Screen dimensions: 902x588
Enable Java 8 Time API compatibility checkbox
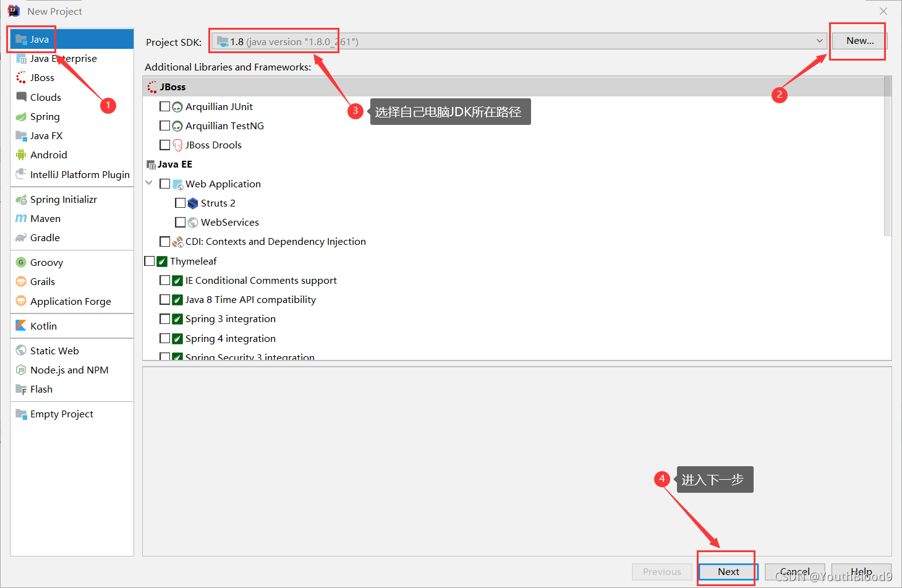pos(164,299)
